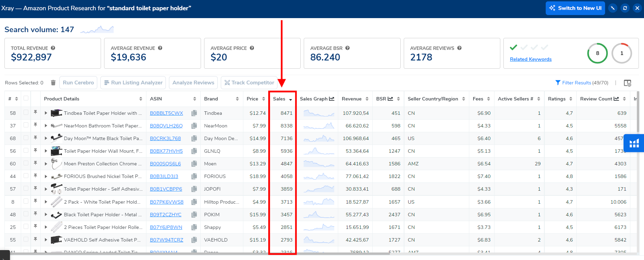The height and width of the screenshot is (260, 644).
Task: Sort by Brand column header
Action: pyautogui.click(x=221, y=99)
